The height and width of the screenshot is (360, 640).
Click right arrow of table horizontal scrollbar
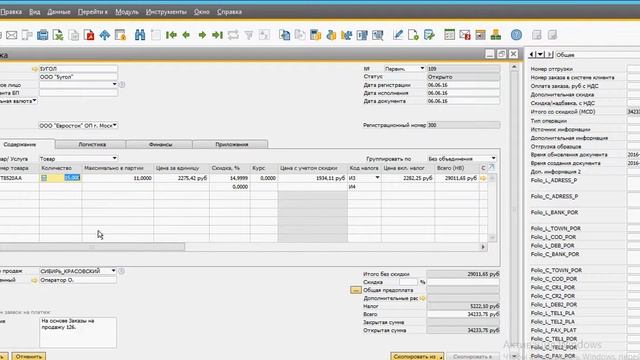(x=483, y=247)
